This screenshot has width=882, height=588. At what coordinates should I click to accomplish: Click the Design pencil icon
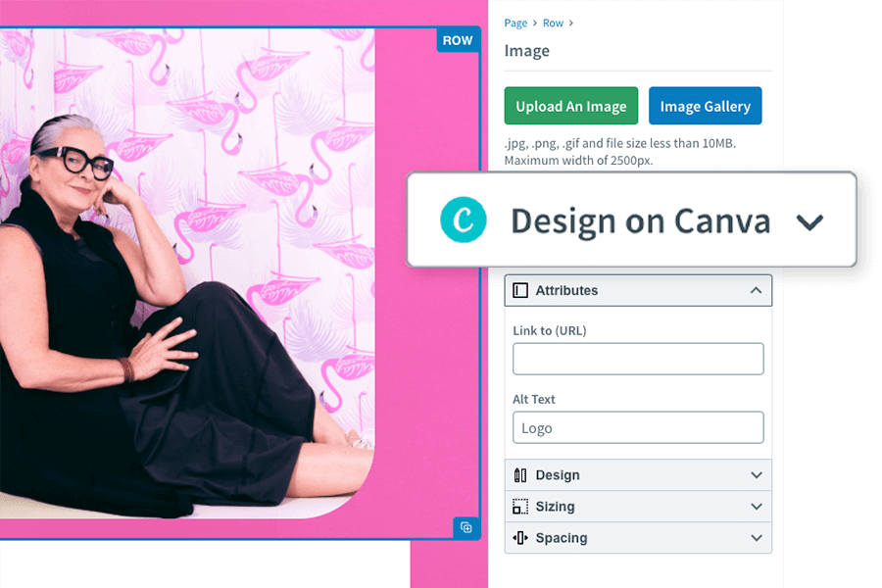coord(522,475)
